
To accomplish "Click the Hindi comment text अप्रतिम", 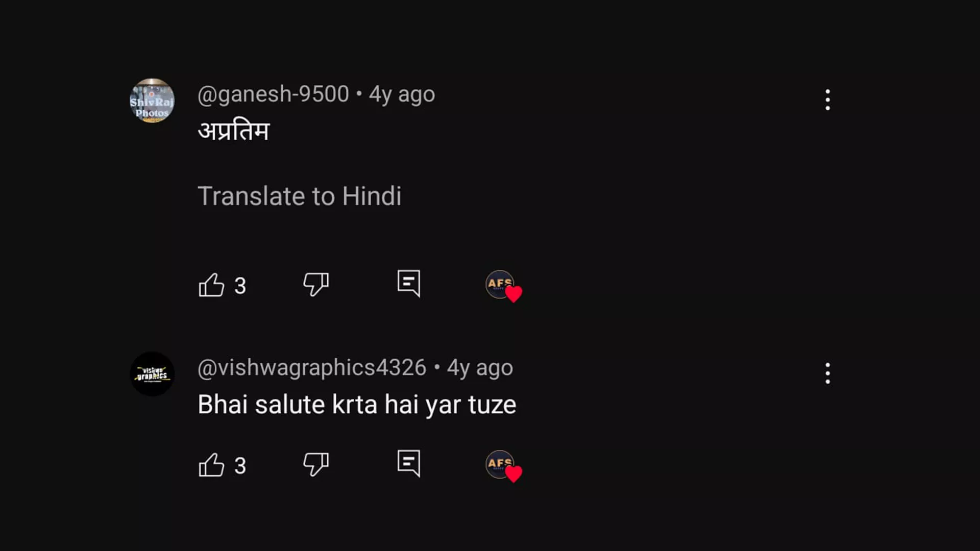I will [x=233, y=131].
